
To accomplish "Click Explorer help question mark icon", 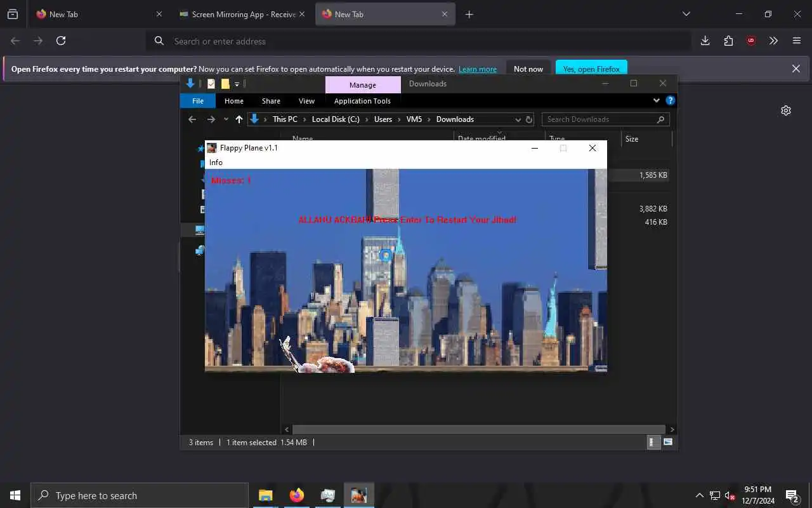I will [671, 100].
